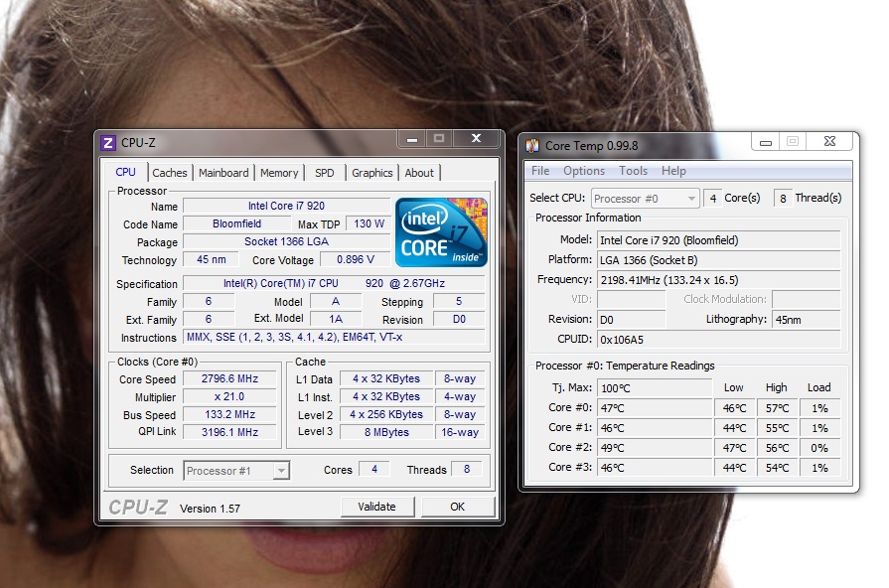Click the Multiplier value x 21.0
889x588 pixels.
click(x=229, y=397)
